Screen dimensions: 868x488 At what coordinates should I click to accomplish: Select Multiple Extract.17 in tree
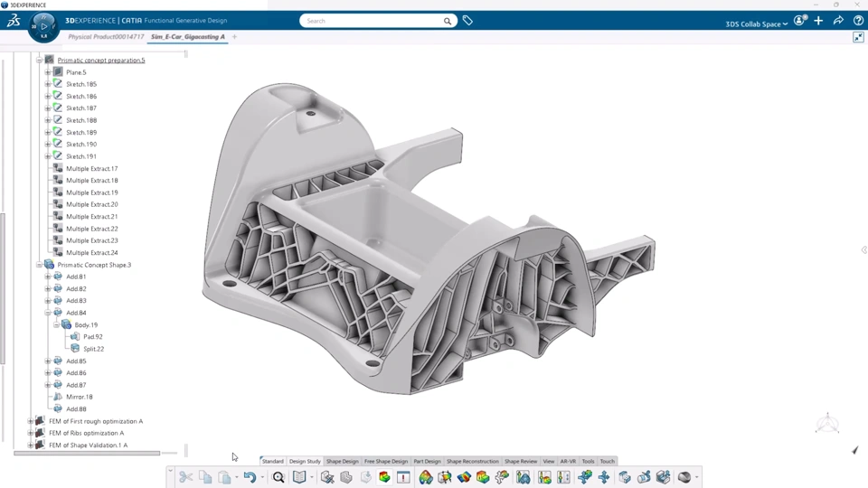tap(92, 168)
